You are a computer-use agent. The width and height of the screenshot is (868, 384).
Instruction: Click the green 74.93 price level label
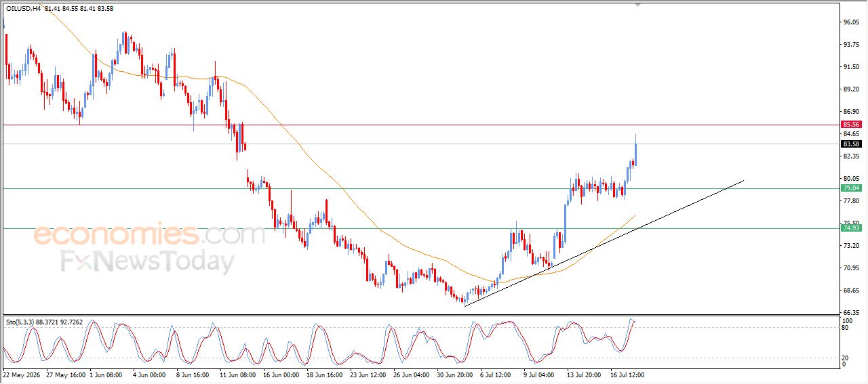851,228
